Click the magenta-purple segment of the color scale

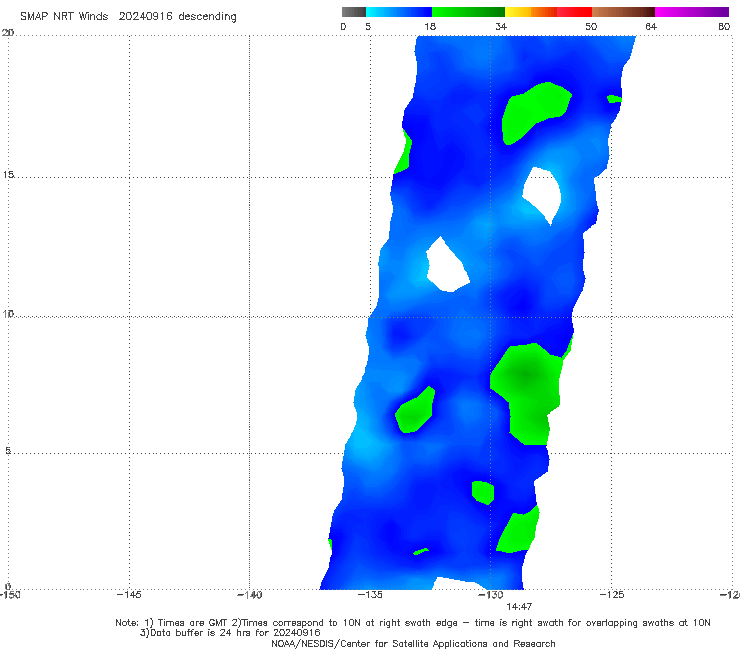coord(692,12)
